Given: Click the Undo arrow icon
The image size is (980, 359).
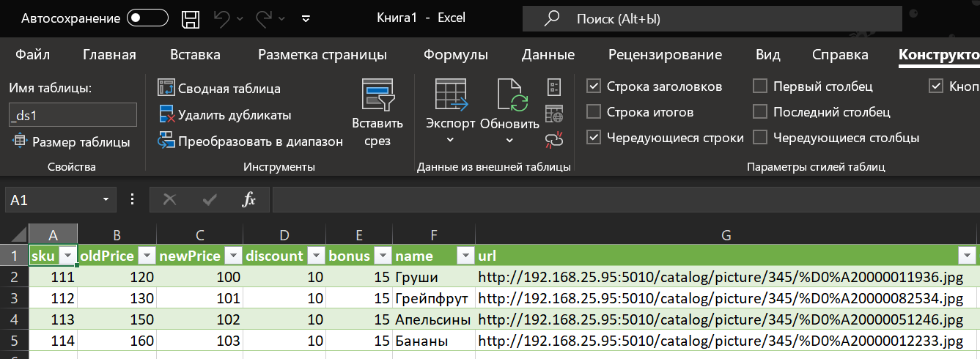Looking at the screenshot, I should pos(223,18).
